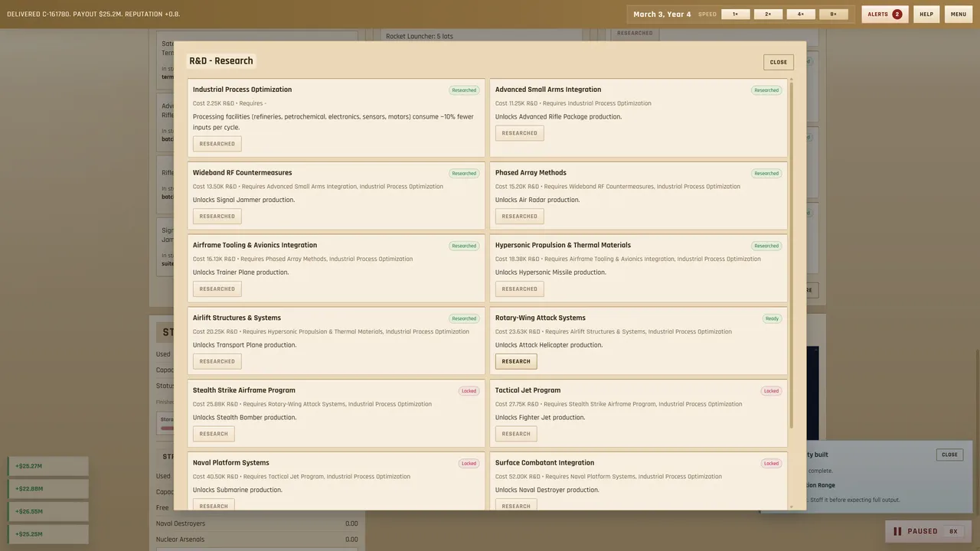980x551 pixels.
Task: Click 'Unlocks Submarine production.' text
Action: [237, 491]
